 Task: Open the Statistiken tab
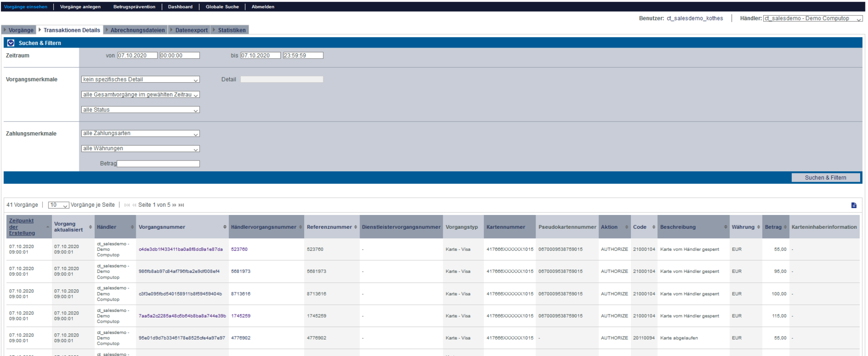pos(231,30)
